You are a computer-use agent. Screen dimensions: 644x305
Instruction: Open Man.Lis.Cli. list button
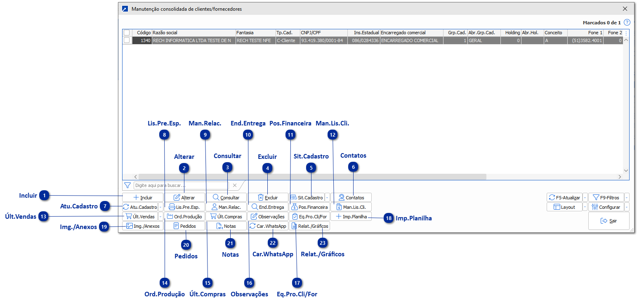coord(351,207)
